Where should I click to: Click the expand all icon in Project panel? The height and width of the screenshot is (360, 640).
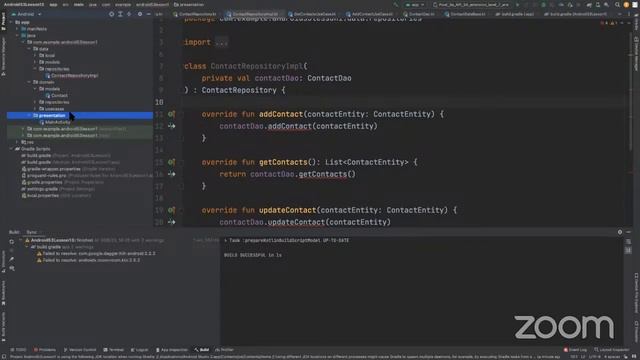coord(120,14)
